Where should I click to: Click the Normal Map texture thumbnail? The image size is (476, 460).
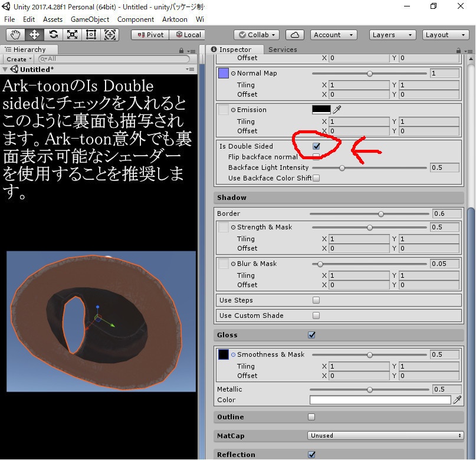point(224,73)
